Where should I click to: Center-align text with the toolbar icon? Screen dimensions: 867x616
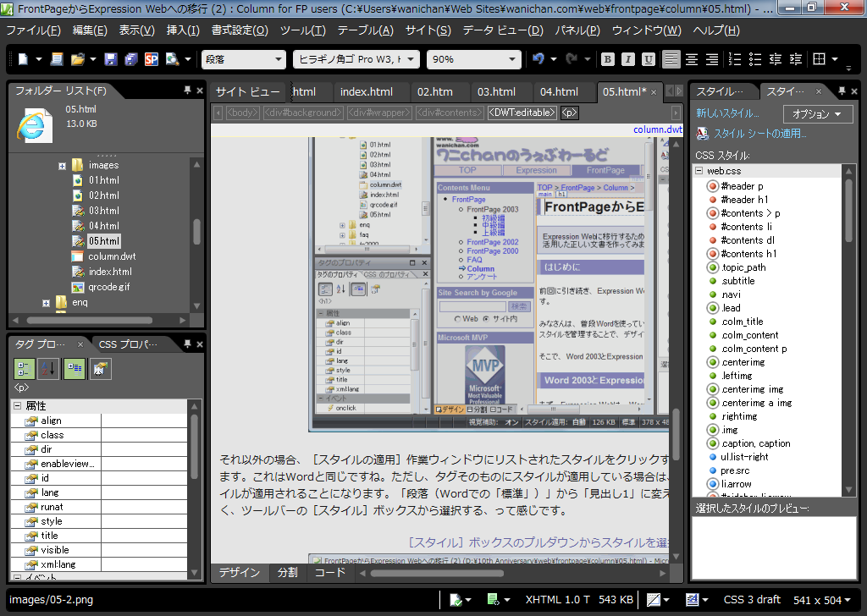click(692, 59)
